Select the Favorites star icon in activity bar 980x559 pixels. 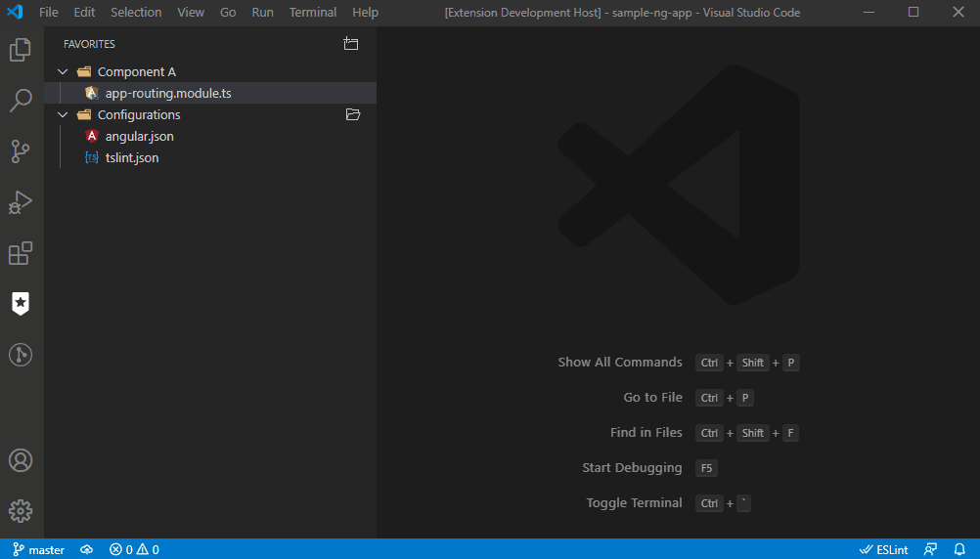[20, 304]
